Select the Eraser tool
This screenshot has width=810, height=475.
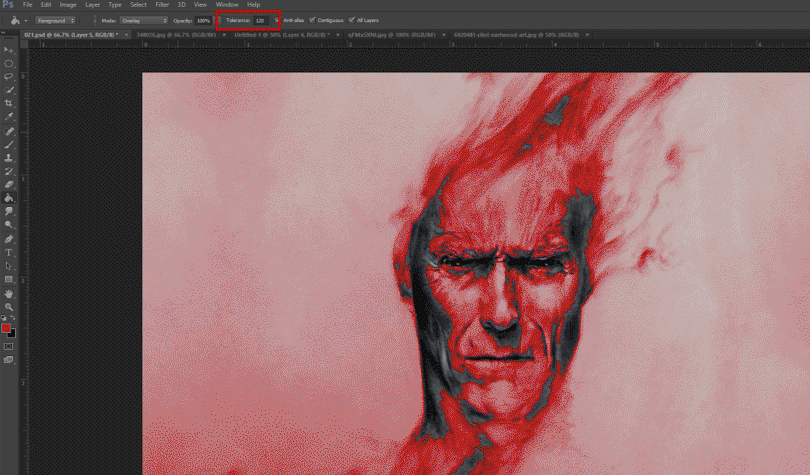(x=9, y=184)
